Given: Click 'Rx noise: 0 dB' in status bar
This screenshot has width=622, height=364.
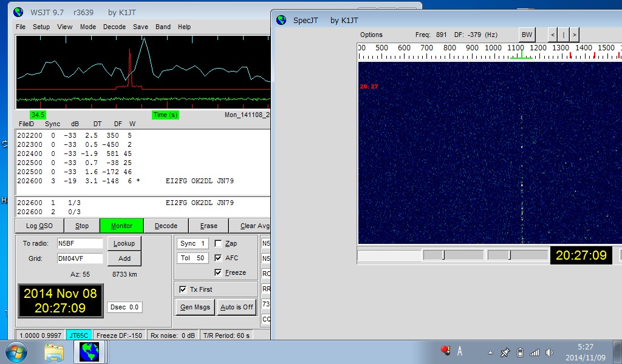Looking at the screenshot, I should [173, 335].
